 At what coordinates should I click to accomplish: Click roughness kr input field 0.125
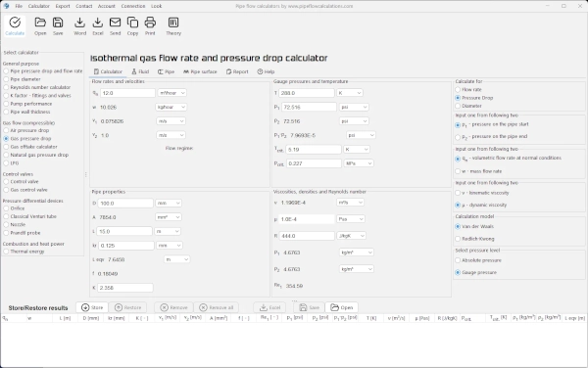(x=126, y=246)
